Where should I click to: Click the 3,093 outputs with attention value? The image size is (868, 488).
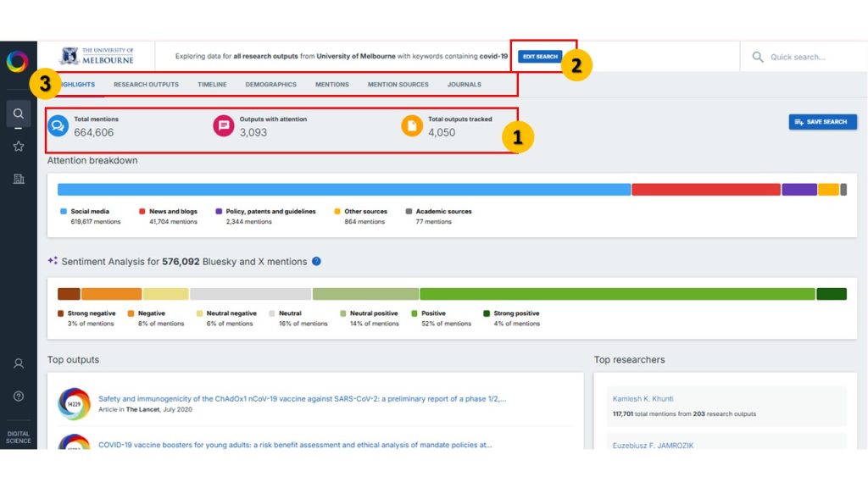pos(253,133)
